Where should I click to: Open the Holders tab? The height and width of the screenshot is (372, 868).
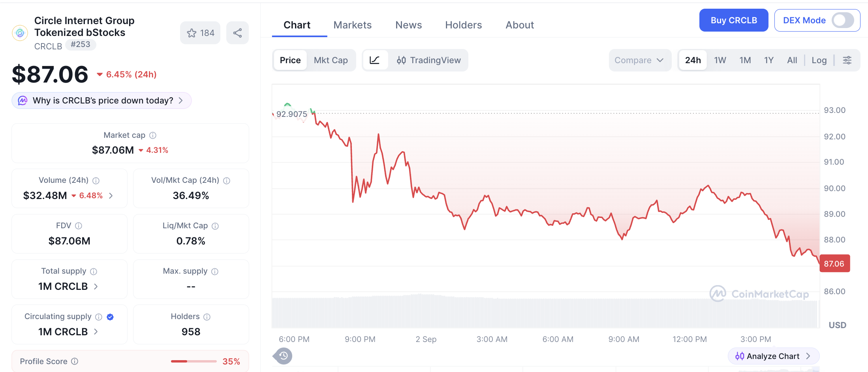464,25
